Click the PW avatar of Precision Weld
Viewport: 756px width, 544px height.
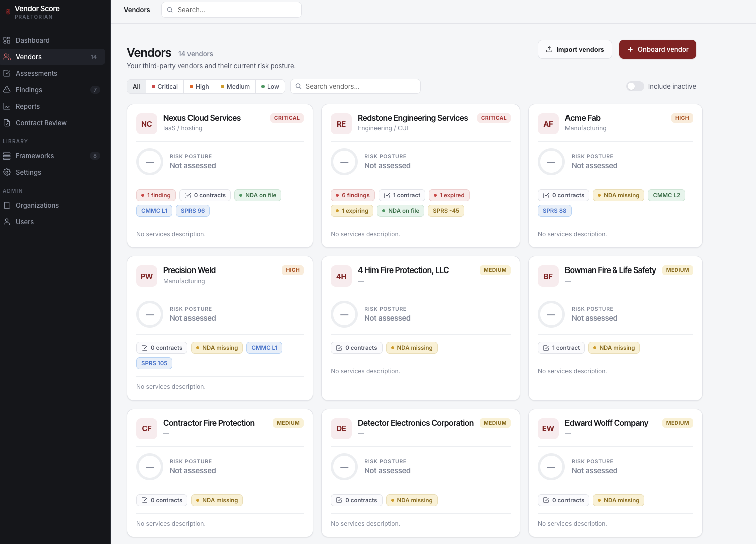(147, 276)
